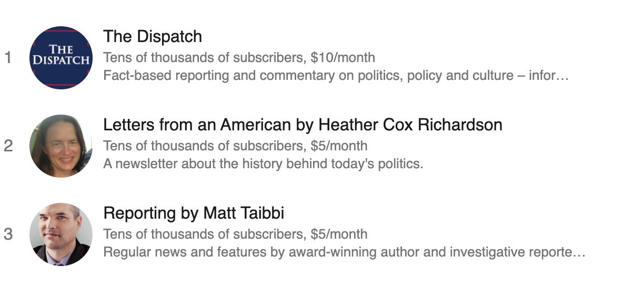Click the history behind today's politics description
Image resolution: width=644 pixels, height=287 pixels.
[x=263, y=163]
